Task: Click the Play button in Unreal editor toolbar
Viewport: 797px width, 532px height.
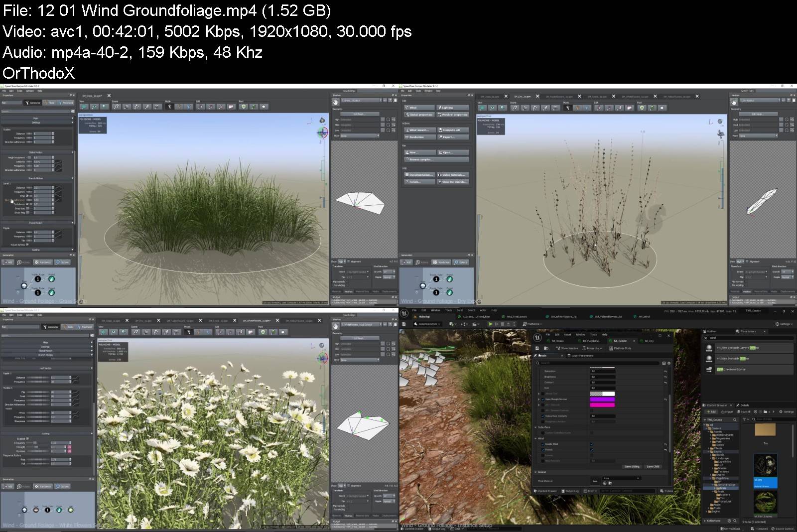Action: pyautogui.click(x=490, y=324)
